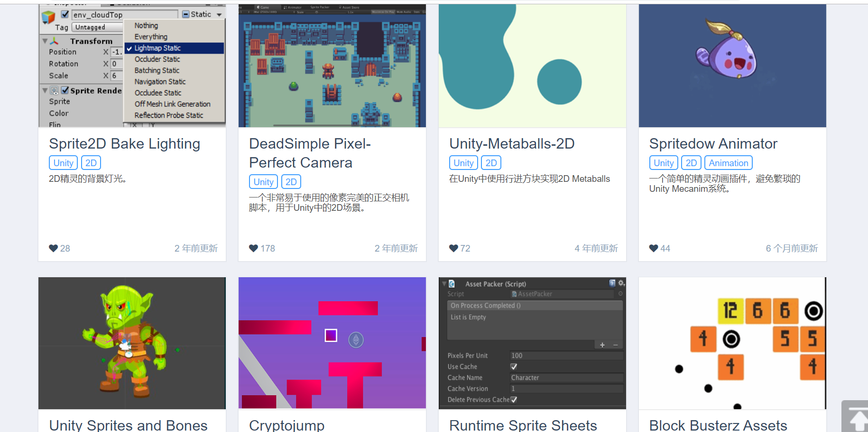This screenshot has width=868, height=432.
Task: Click 2D tag on DeadSimple Pixel-Perfect Camera
Action: point(291,182)
